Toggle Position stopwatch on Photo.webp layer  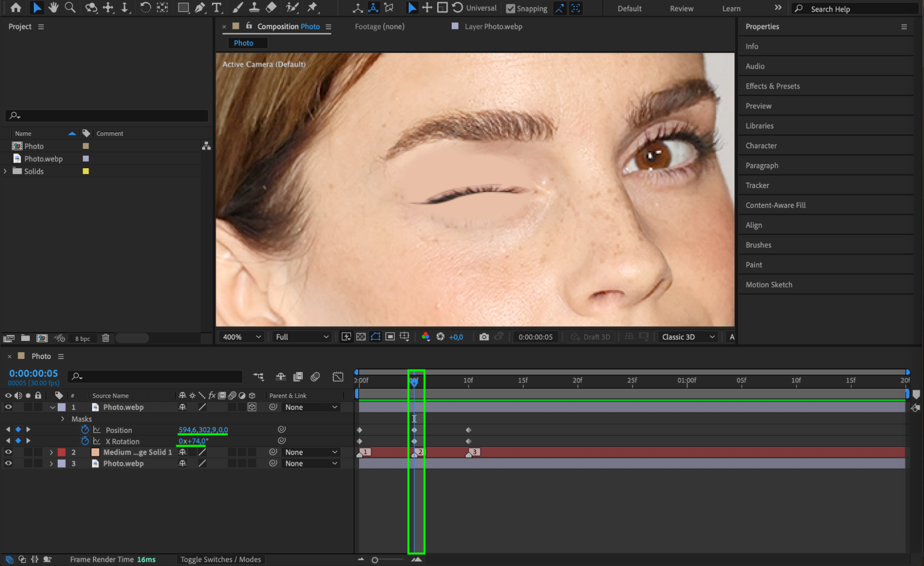pyautogui.click(x=85, y=430)
